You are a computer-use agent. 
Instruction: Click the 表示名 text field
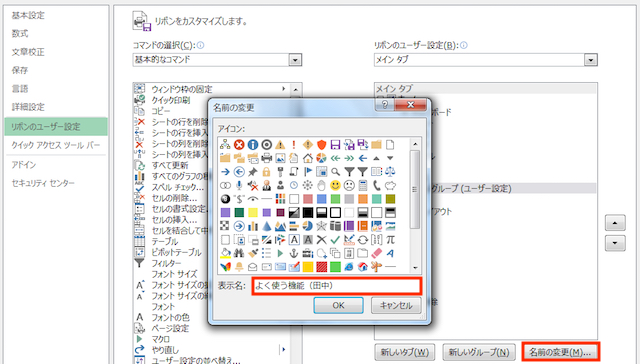(x=337, y=286)
